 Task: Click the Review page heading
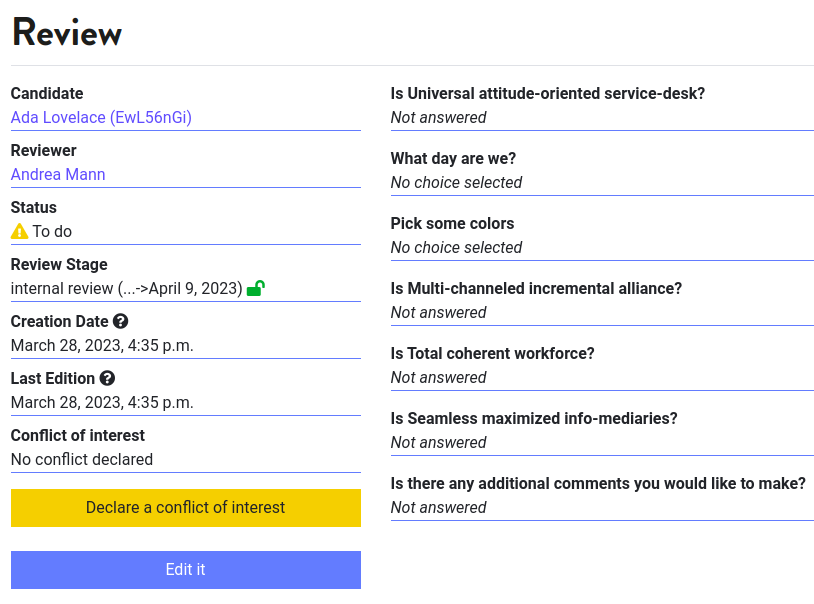click(67, 33)
